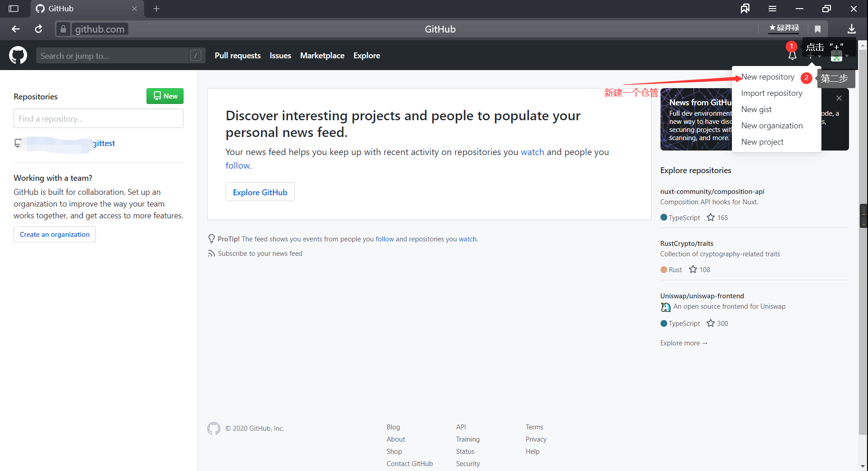This screenshot has width=868, height=471.
Task: Open Marketplace in the header
Action: point(322,56)
